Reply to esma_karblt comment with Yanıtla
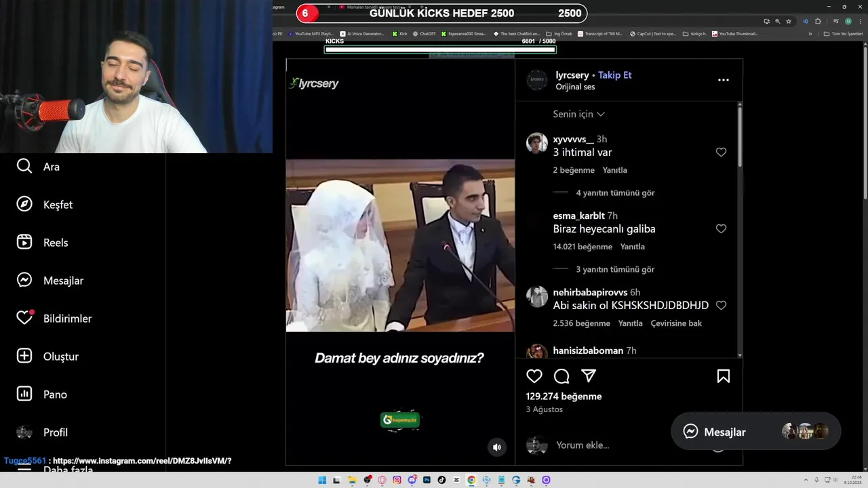 coord(633,247)
